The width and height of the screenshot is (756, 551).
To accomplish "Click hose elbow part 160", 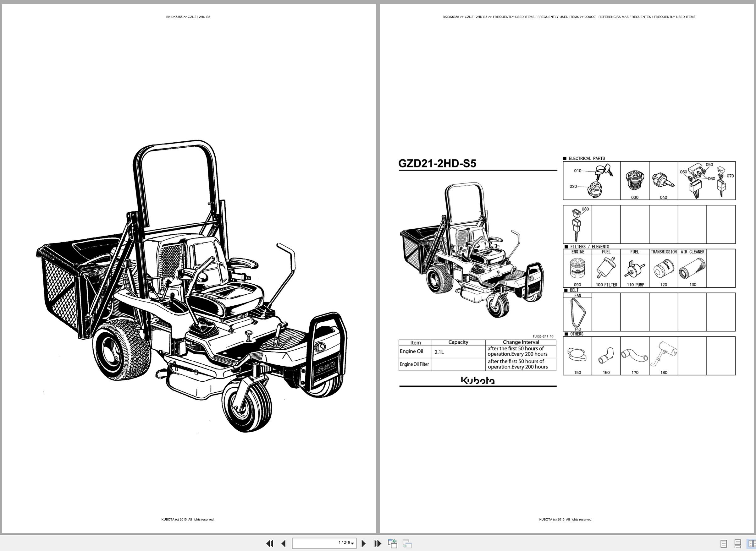I will coord(606,356).
